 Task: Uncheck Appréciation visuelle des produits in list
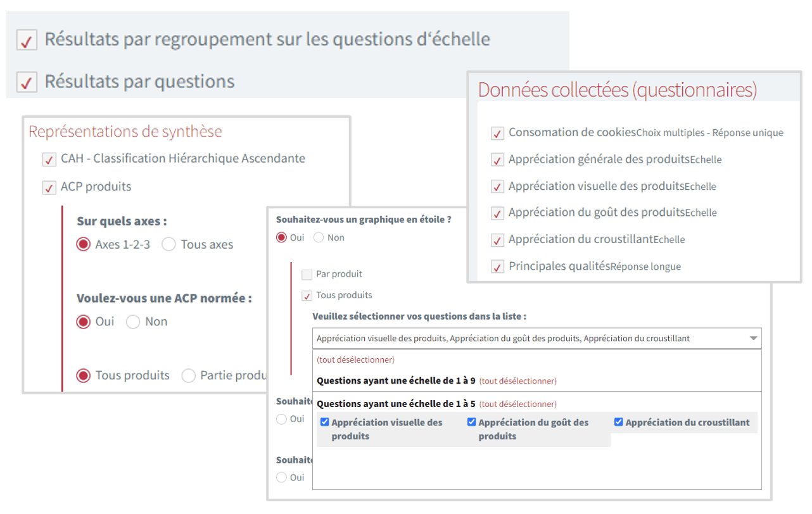[325, 422]
